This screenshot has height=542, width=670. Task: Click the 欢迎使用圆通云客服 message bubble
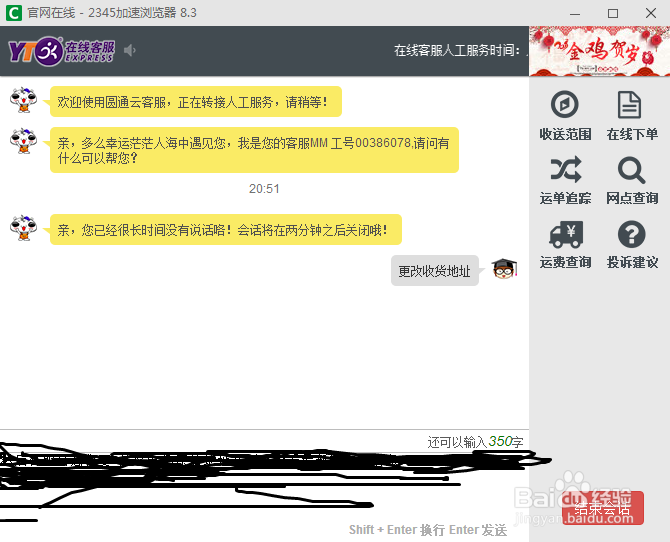pos(196,102)
